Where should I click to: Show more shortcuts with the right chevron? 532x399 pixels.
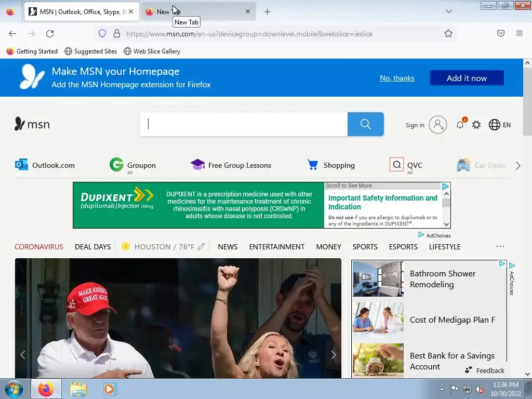tap(518, 166)
